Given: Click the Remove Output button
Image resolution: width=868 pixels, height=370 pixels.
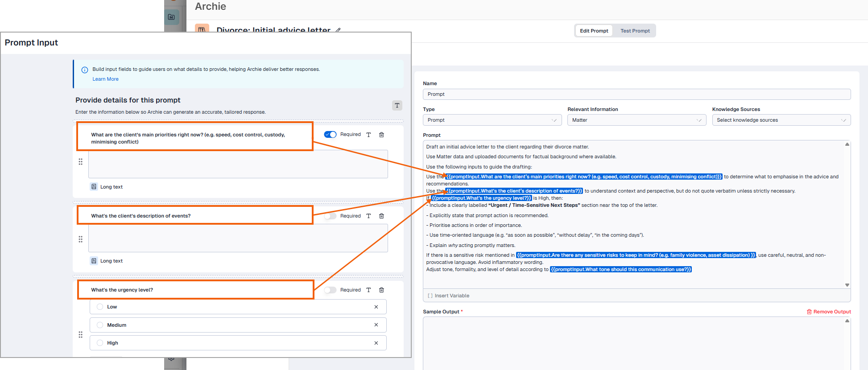Looking at the screenshot, I should 829,312.
